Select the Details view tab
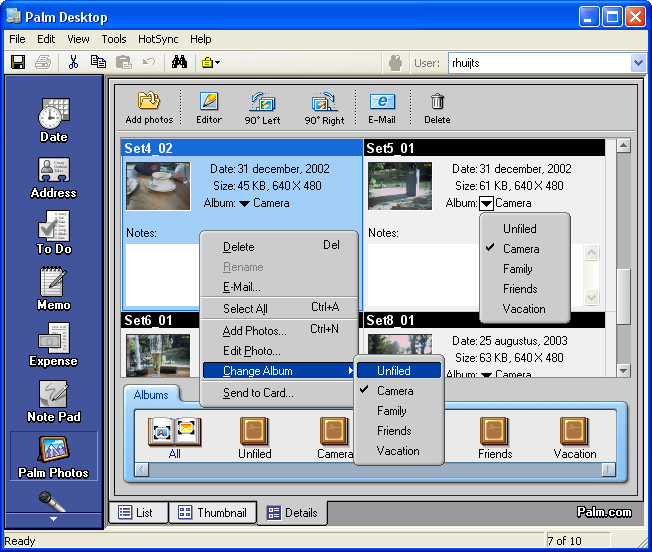The image size is (652, 552). point(292,513)
